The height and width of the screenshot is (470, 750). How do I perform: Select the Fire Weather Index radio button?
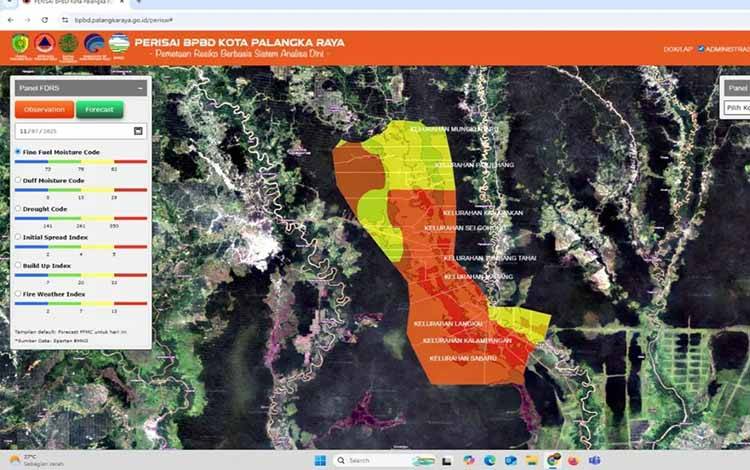click(x=18, y=294)
